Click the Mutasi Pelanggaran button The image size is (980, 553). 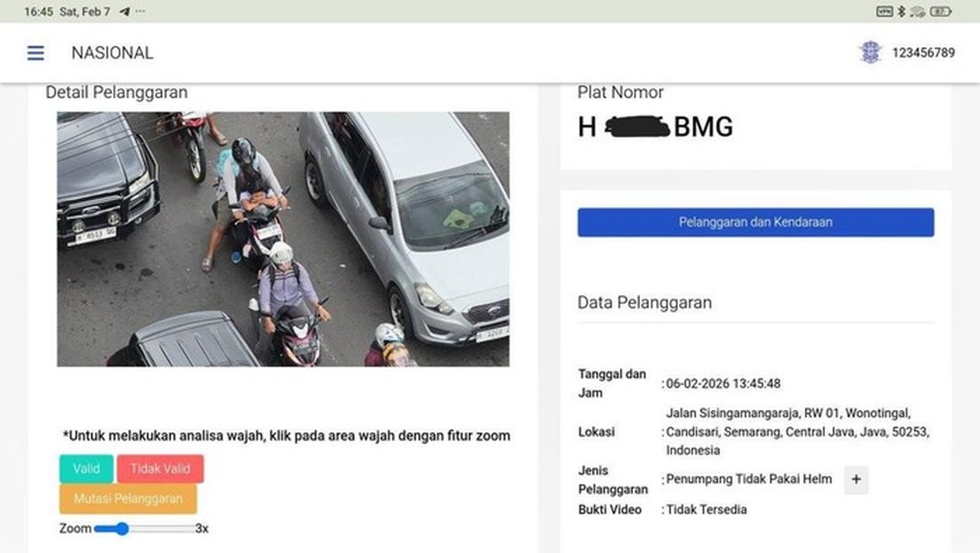tap(128, 499)
